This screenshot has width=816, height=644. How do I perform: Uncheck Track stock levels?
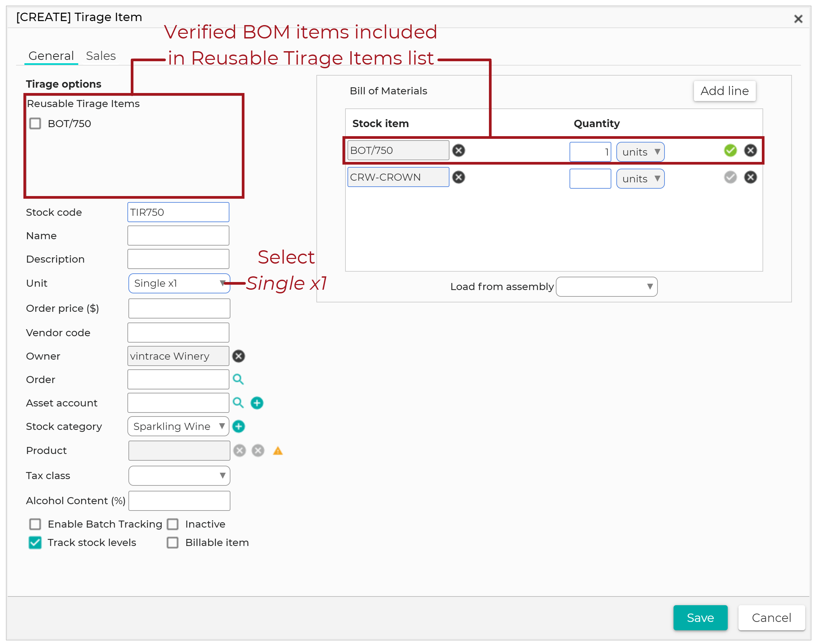click(35, 543)
